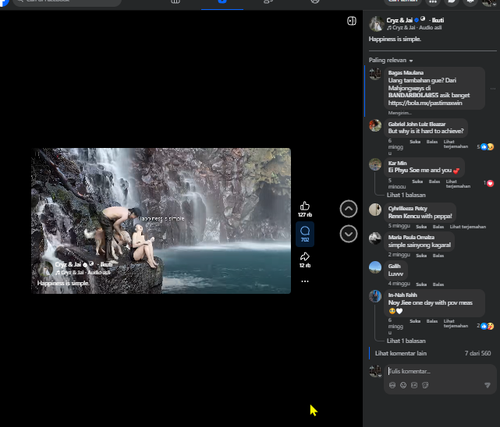View heart reaction on Kar Min's comment

pos(489,183)
